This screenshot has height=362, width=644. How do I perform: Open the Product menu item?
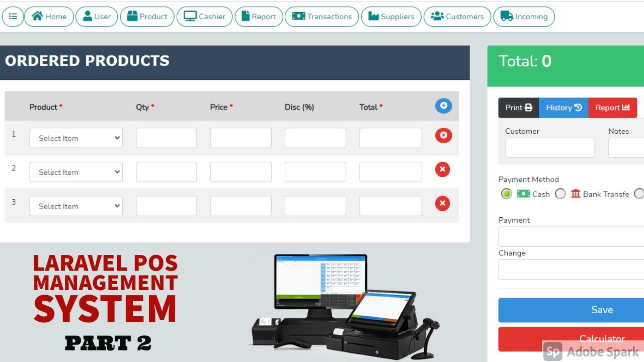[147, 17]
